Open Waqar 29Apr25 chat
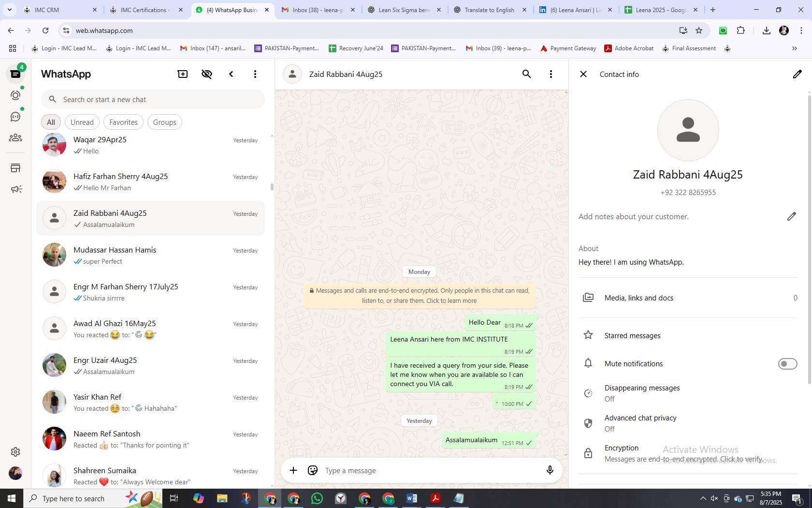The height and width of the screenshot is (508, 812). click(150, 145)
